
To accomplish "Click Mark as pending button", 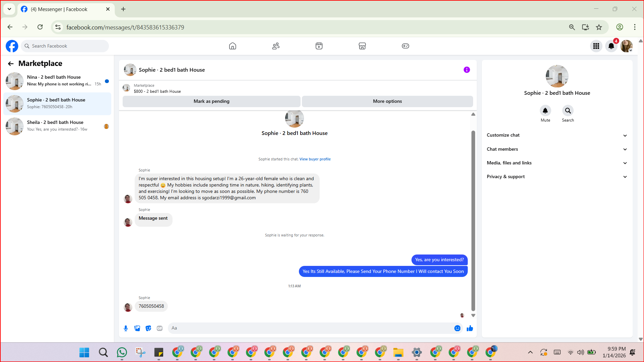I will tap(211, 101).
